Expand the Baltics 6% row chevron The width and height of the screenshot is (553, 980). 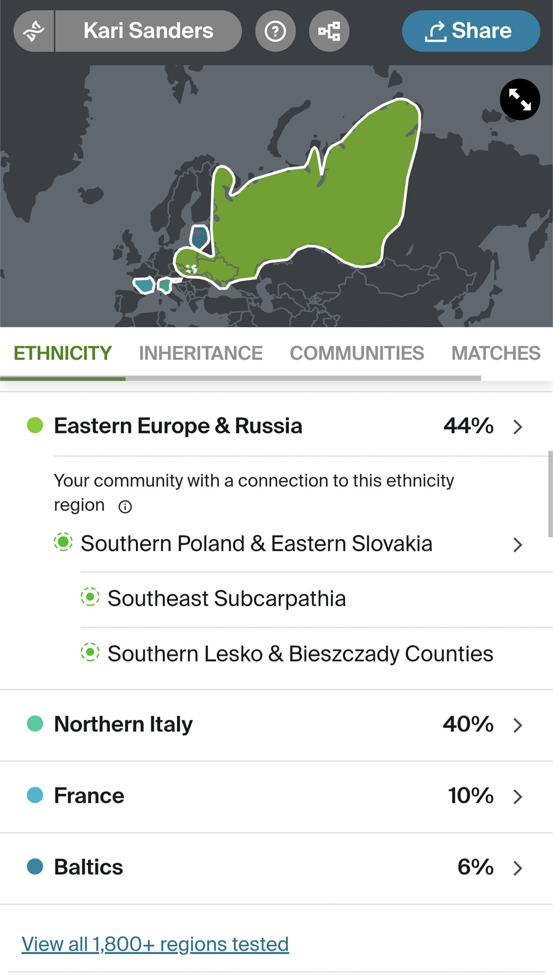(518, 868)
